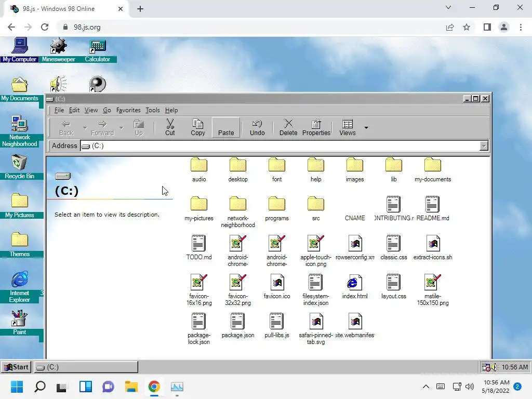
Task: Select package.json file
Action: [x=238, y=326]
